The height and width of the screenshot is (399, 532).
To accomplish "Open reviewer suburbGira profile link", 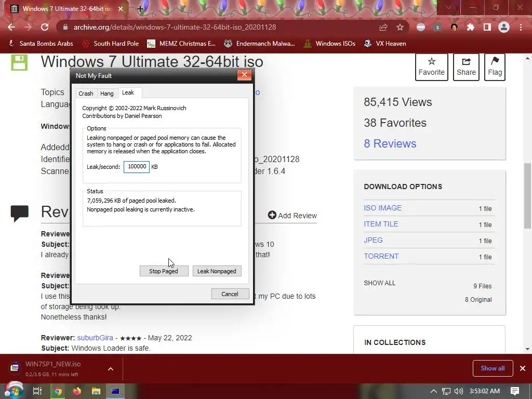I will click(95, 338).
